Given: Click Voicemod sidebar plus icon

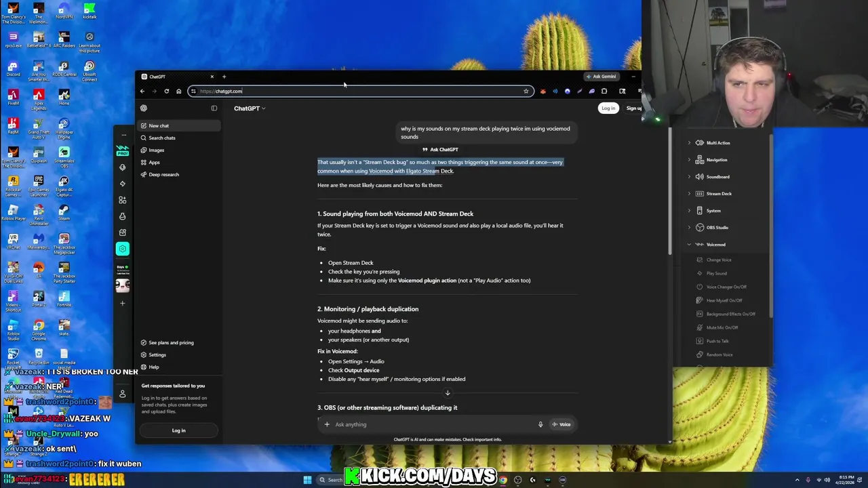Looking at the screenshot, I should coord(122,303).
